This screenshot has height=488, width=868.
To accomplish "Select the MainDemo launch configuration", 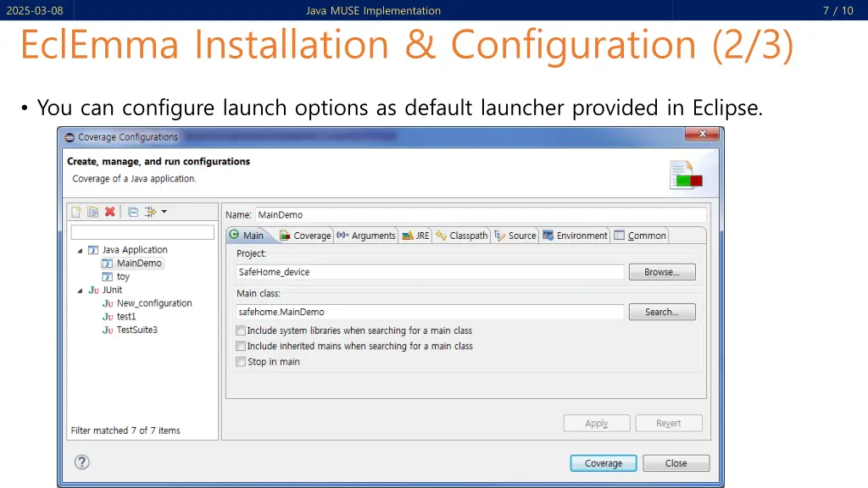I will (139, 263).
